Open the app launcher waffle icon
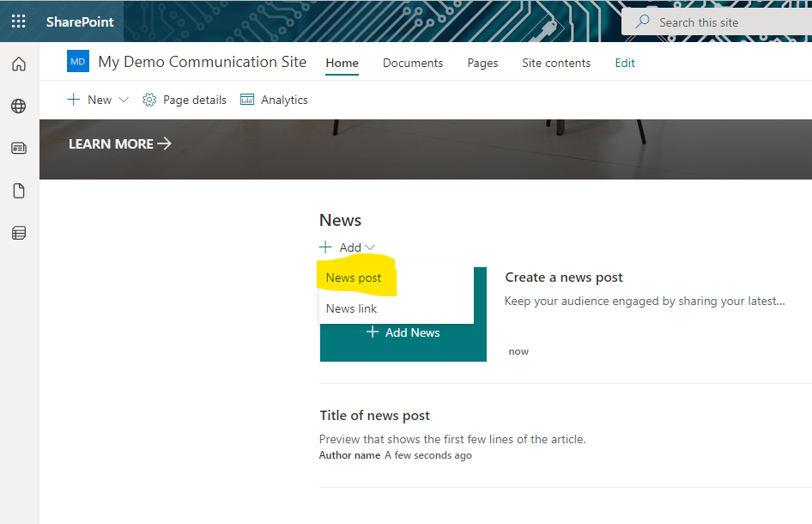The height and width of the screenshot is (524, 812). [19, 21]
